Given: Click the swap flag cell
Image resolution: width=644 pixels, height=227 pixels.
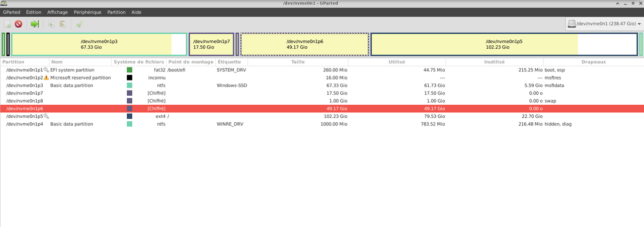Looking at the screenshot, I should click(x=550, y=101).
